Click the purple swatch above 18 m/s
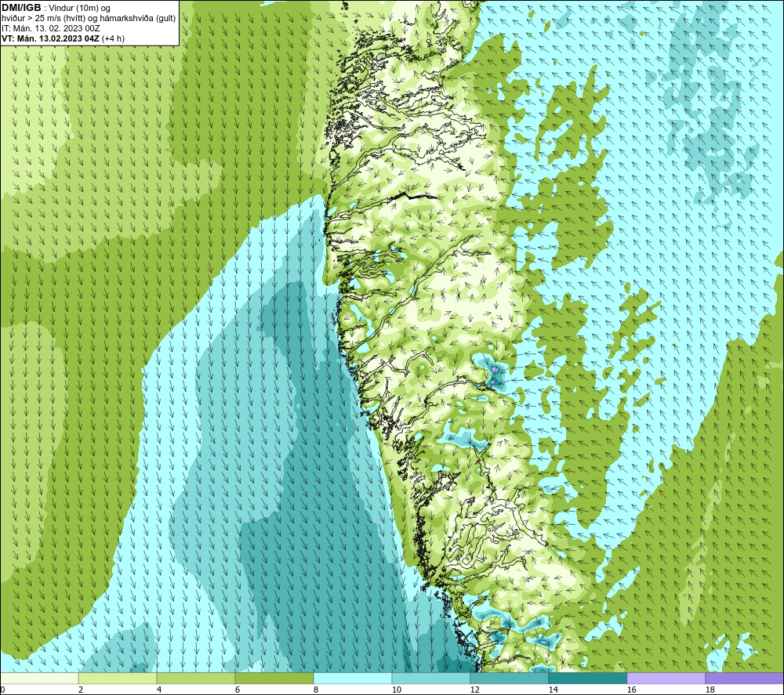Image resolution: width=784 pixels, height=695 pixels. (x=745, y=678)
